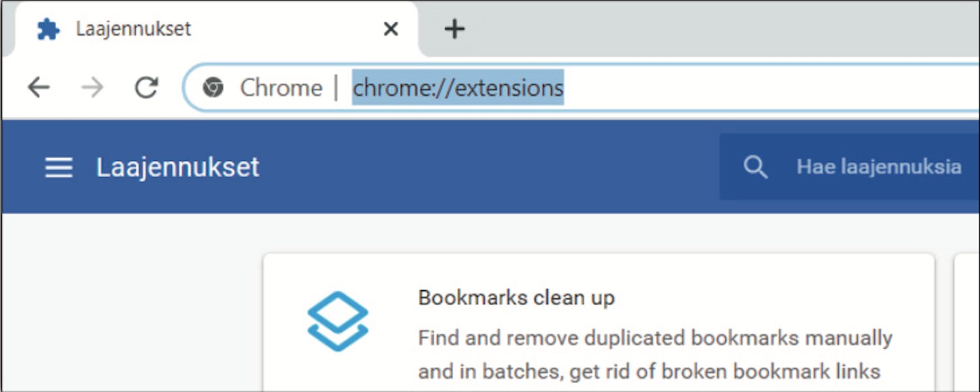980x392 pixels.
Task: Go back with the back arrow
Action: (39, 87)
